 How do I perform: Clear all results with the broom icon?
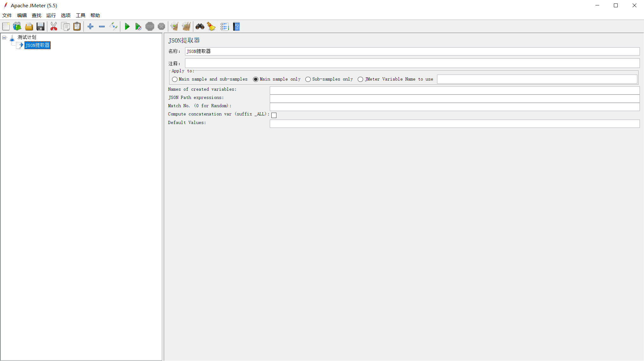[186, 26]
